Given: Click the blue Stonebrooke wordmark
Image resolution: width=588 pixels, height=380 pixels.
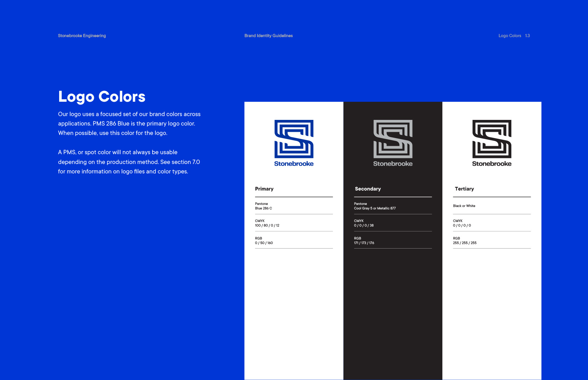Looking at the screenshot, I should click(x=294, y=164).
